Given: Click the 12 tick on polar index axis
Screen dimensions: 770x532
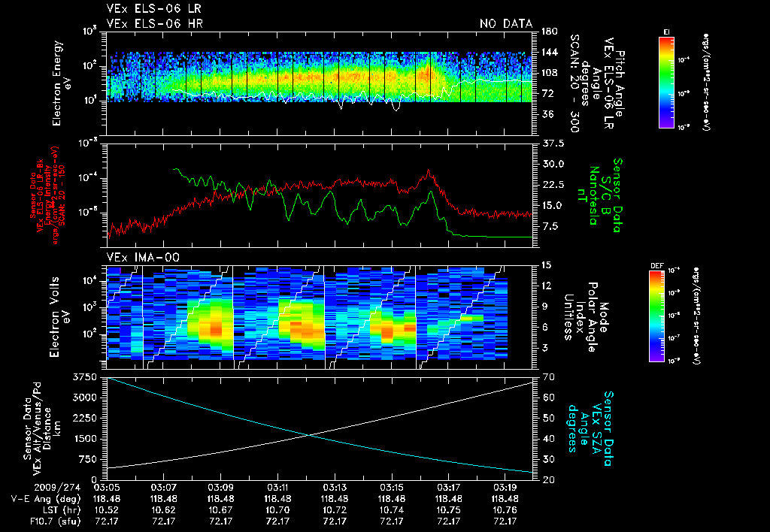Looking at the screenshot, I should 546,286.
